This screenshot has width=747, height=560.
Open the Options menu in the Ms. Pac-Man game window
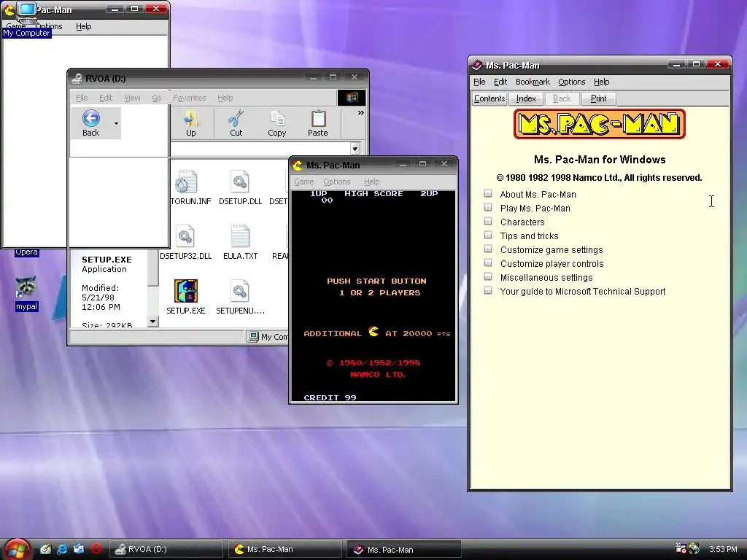pyautogui.click(x=337, y=182)
